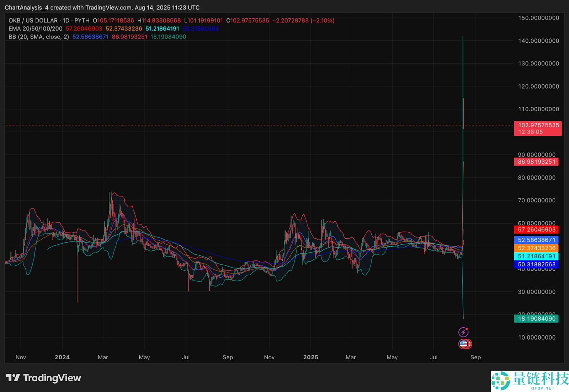This screenshot has height=392, width=569.
Task: Click the dark blue 50.31882563 axis label
Action: (x=536, y=265)
